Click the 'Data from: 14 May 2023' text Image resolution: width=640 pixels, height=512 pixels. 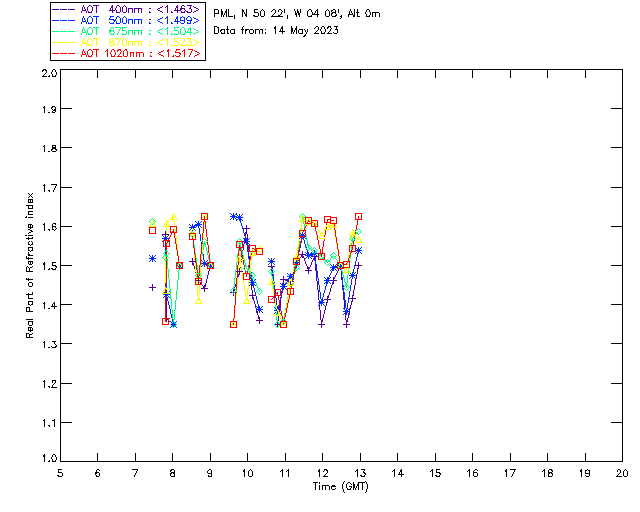click(276, 31)
